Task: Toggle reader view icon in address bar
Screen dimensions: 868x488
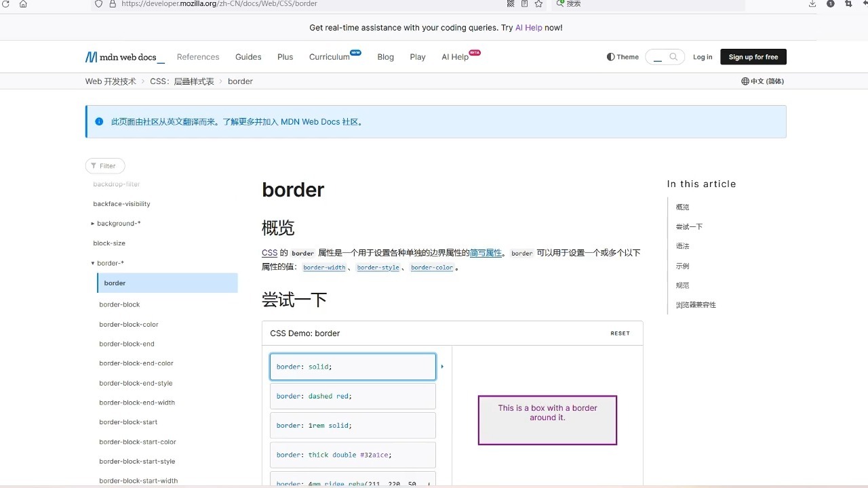Action: click(525, 4)
